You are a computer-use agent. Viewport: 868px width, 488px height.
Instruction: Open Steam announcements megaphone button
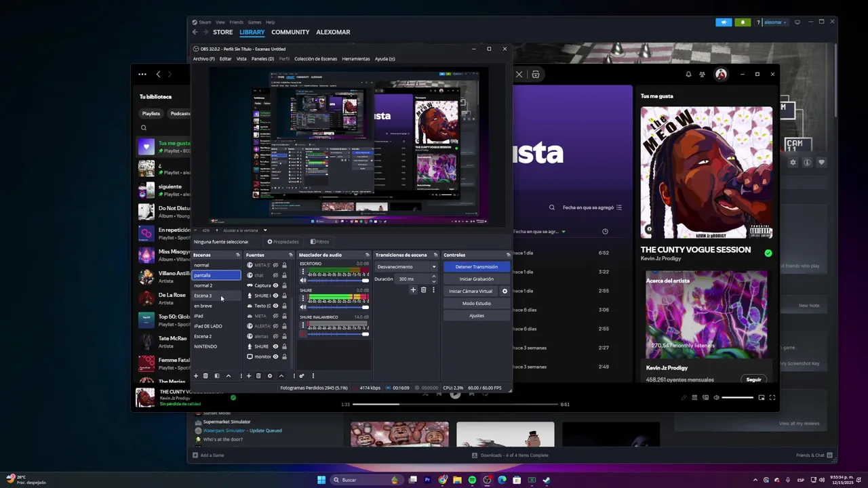click(724, 22)
